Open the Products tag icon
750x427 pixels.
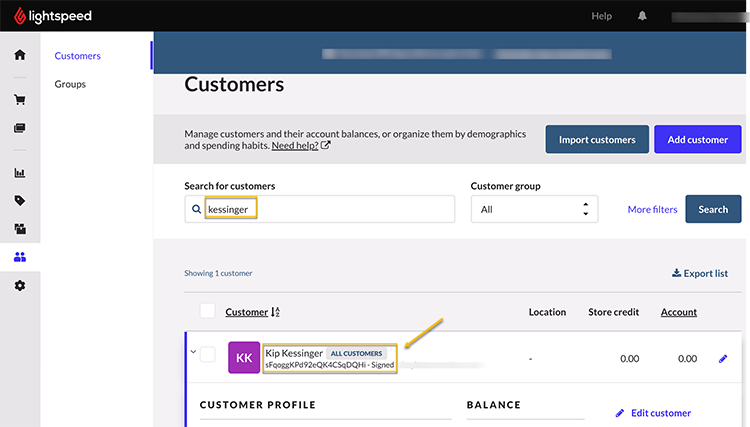[x=19, y=201]
